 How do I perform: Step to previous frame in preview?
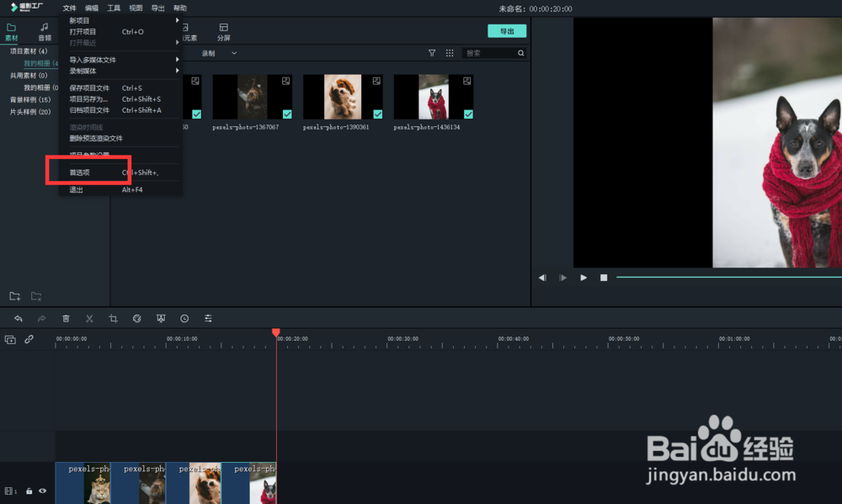click(x=542, y=278)
